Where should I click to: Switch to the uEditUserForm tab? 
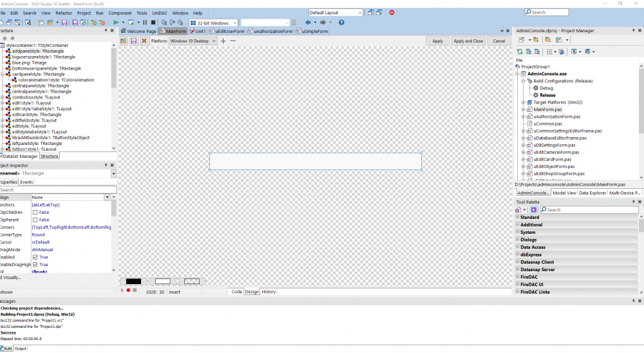227,31
